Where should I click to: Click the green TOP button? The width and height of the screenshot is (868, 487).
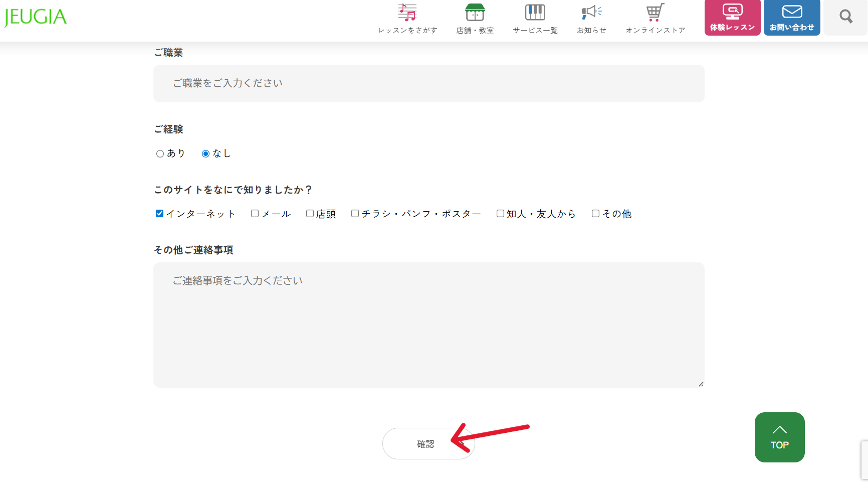pyautogui.click(x=779, y=437)
